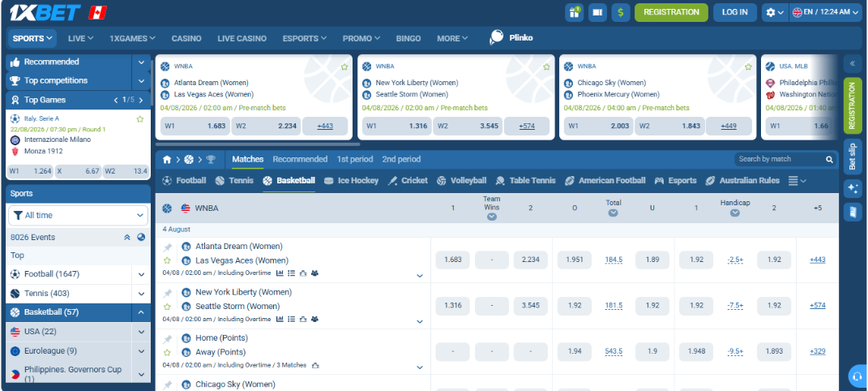Click the basketball icon in the WNBA header row
868x391 pixels.
coord(167,208)
